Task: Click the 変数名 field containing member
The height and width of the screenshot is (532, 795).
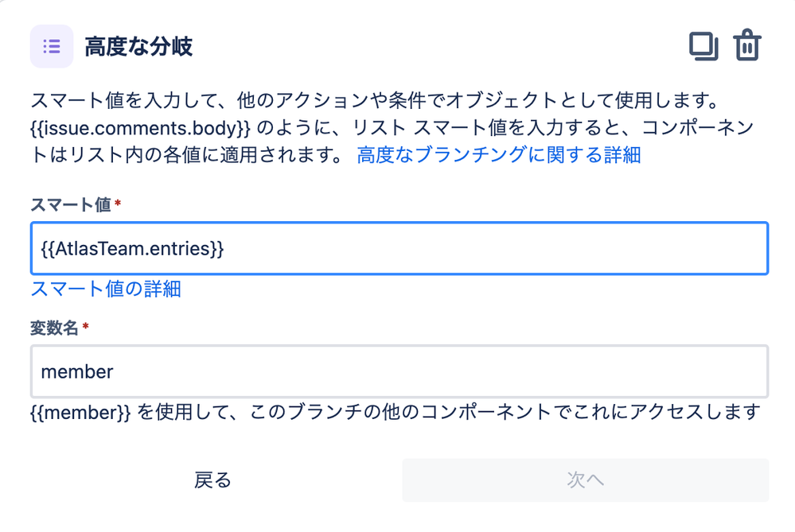Action: (x=398, y=371)
